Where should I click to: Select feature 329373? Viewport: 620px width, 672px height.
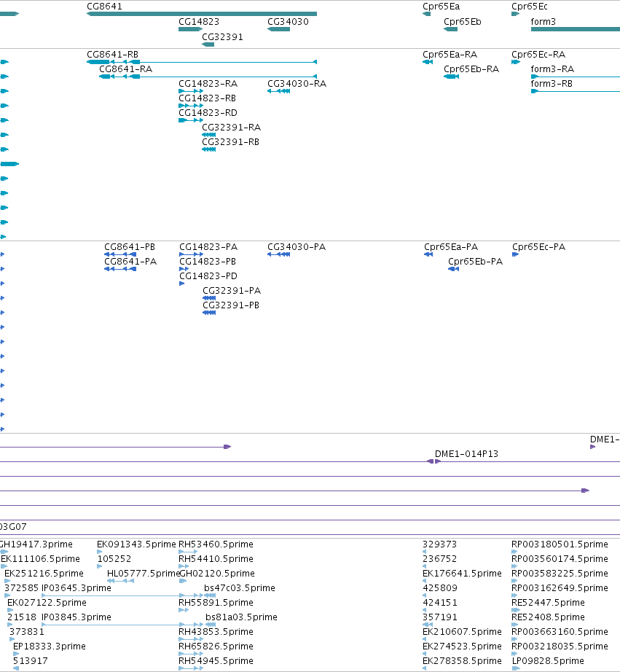pos(424,552)
